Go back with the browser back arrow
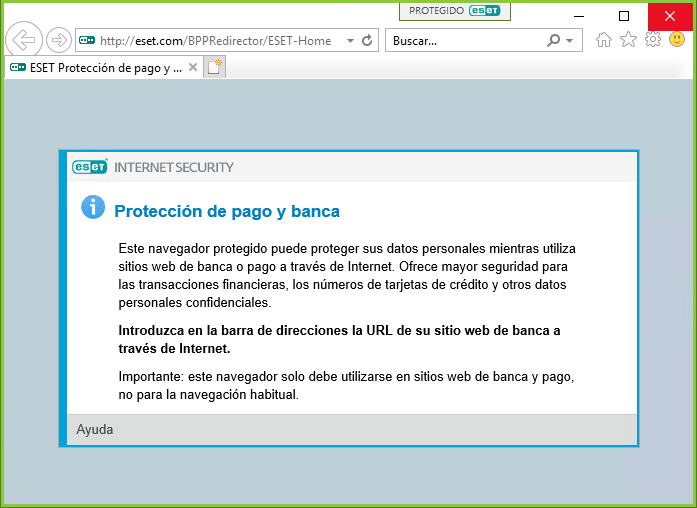 pos(24,40)
